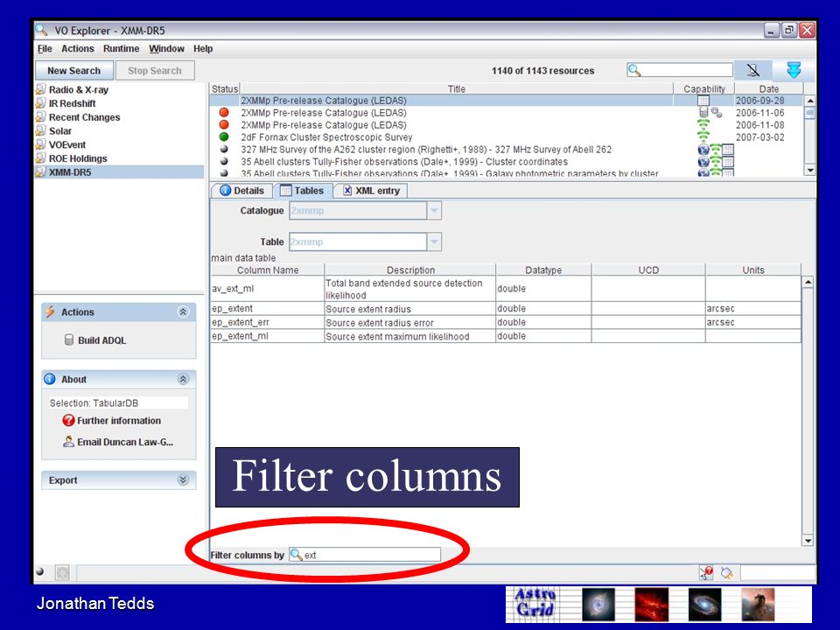Start a New Search
The height and width of the screenshot is (630, 840).
[x=73, y=71]
